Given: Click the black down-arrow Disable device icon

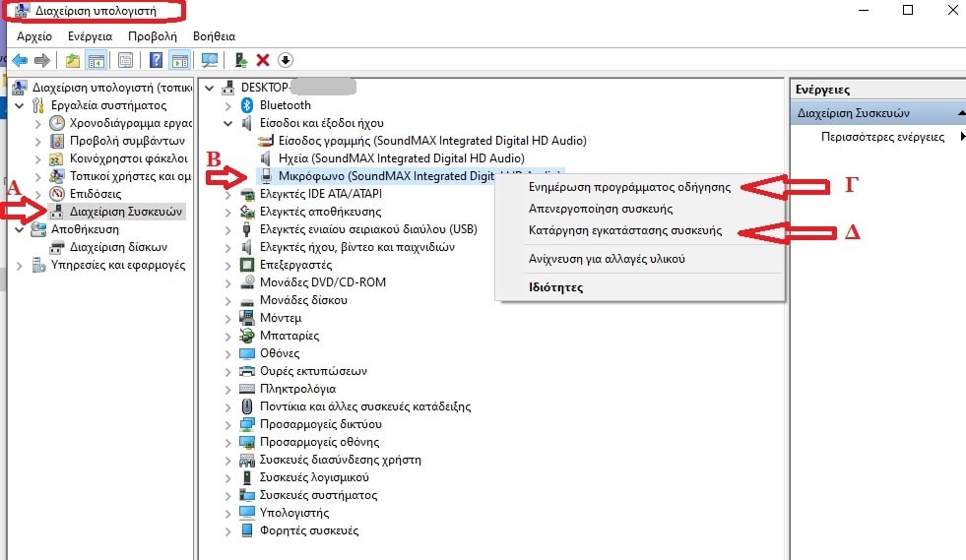Looking at the screenshot, I should 286,61.
